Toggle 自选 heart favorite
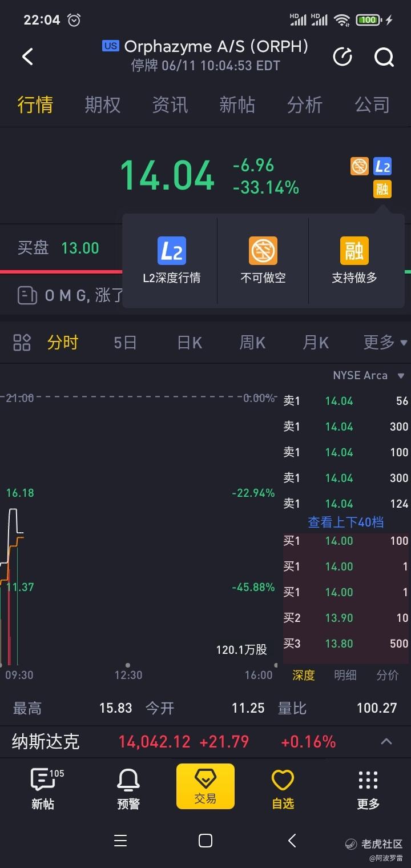Image resolution: width=411 pixels, height=868 pixels. click(283, 789)
